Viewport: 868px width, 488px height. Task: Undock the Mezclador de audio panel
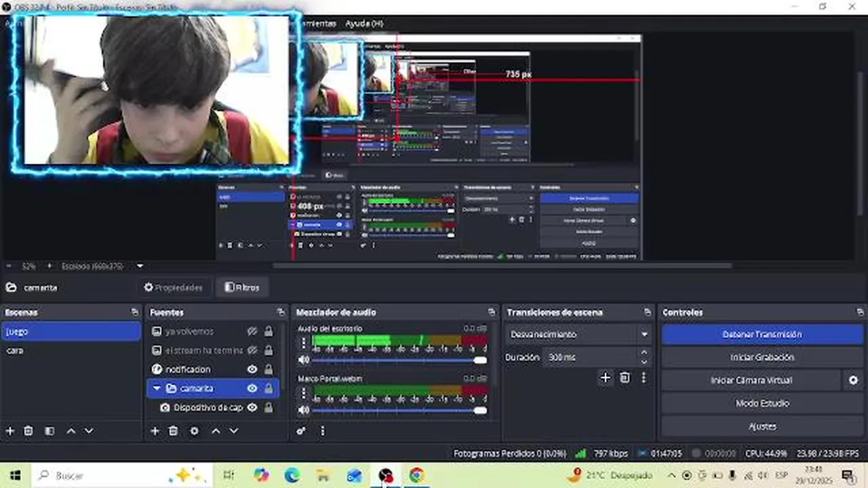coord(492,312)
